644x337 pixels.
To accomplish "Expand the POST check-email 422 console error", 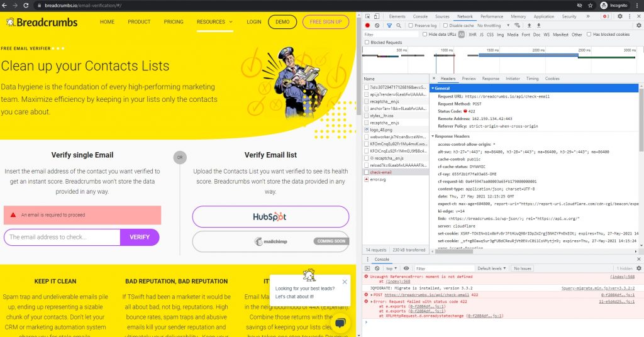I will pos(372,295).
